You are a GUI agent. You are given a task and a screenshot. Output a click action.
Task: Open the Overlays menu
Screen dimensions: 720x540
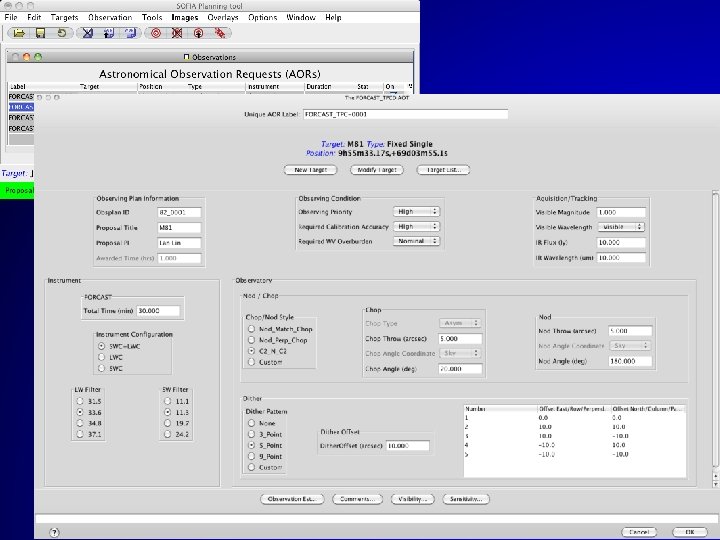pyautogui.click(x=221, y=17)
